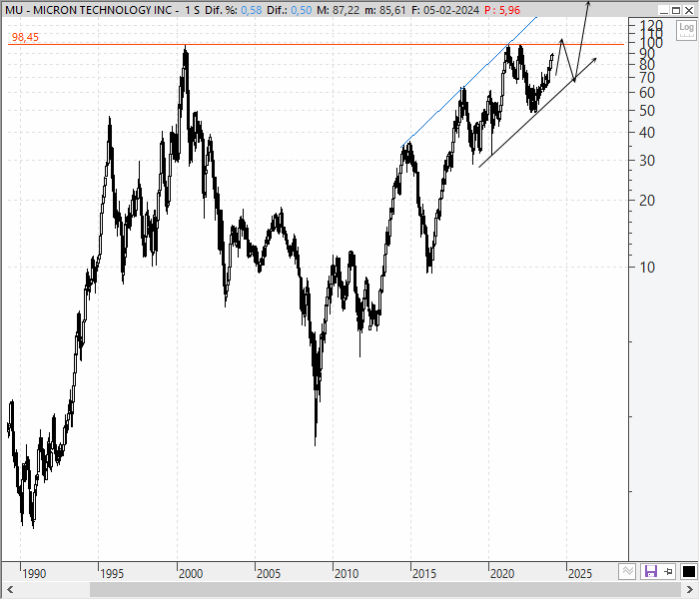
Task: Click the red 'P : 5,96' value
Action: [502, 10]
